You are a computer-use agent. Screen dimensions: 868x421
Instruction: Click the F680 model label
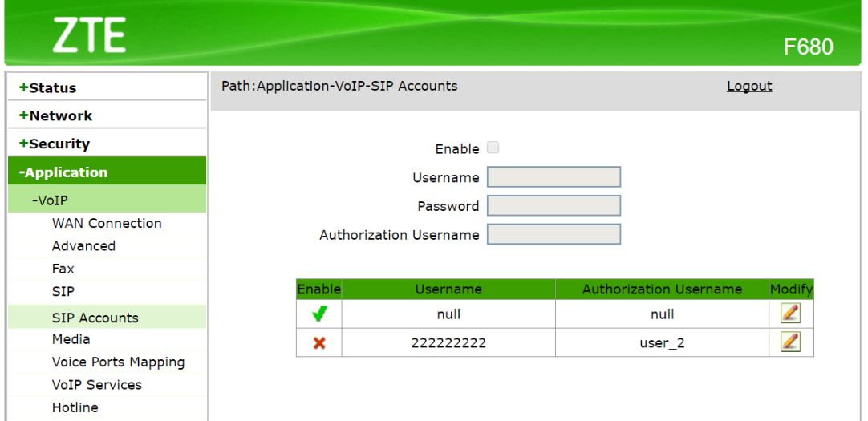[x=808, y=47]
